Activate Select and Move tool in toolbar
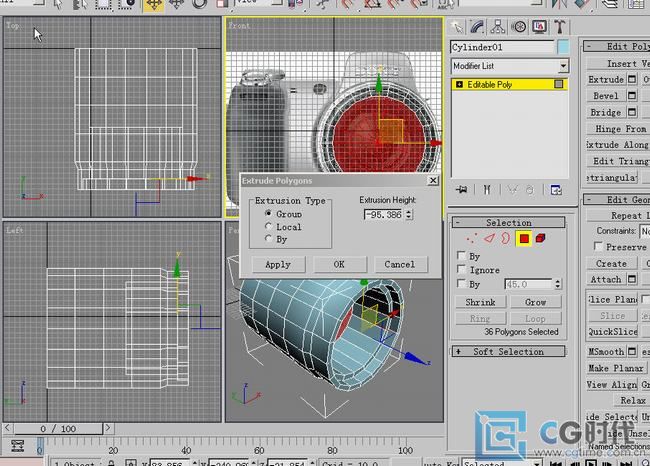 [x=154, y=5]
